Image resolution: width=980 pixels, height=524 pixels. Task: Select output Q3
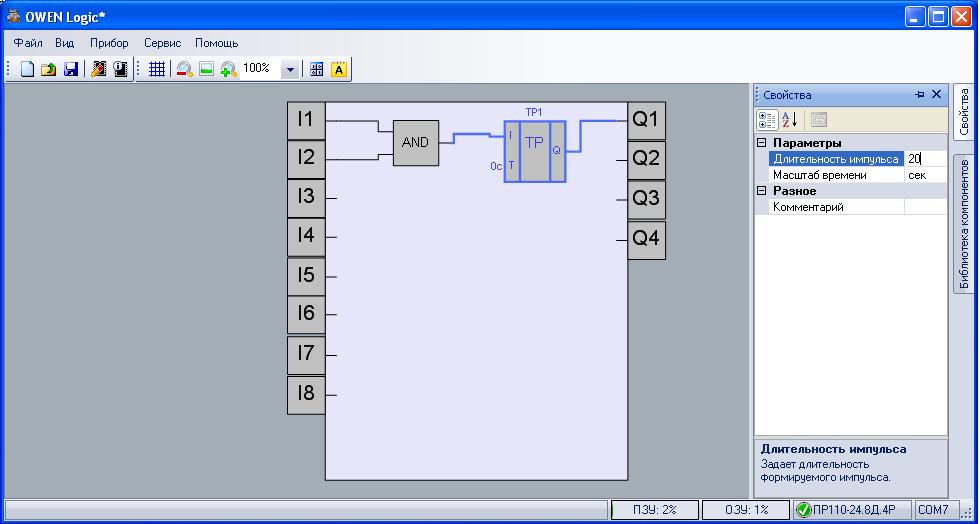coord(646,199)
